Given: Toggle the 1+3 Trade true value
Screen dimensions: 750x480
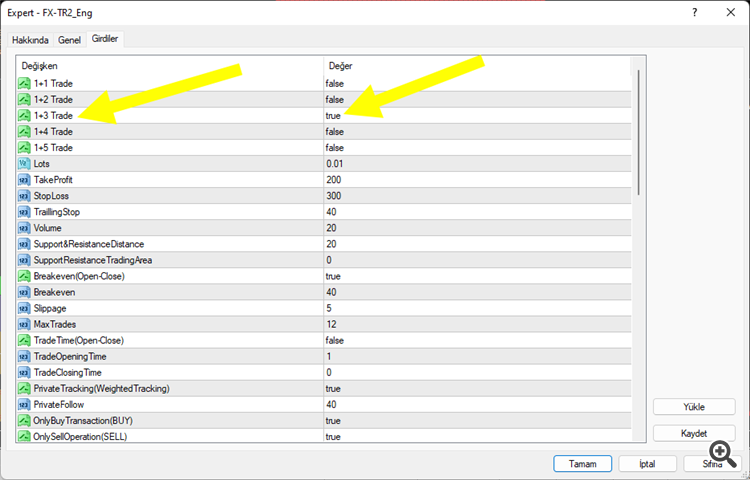Looking at the screenshot, I should [x=334, y=115].
